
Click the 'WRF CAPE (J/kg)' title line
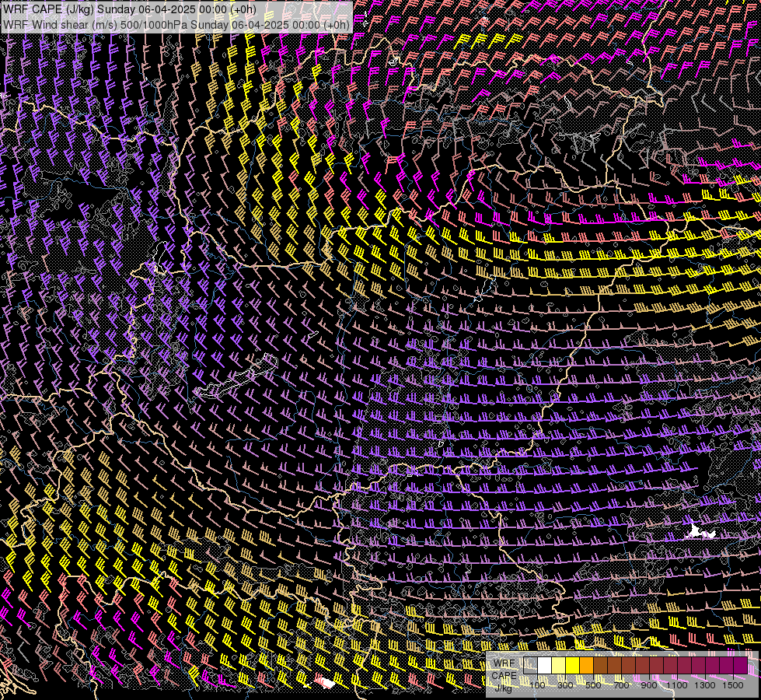point(130,9)
